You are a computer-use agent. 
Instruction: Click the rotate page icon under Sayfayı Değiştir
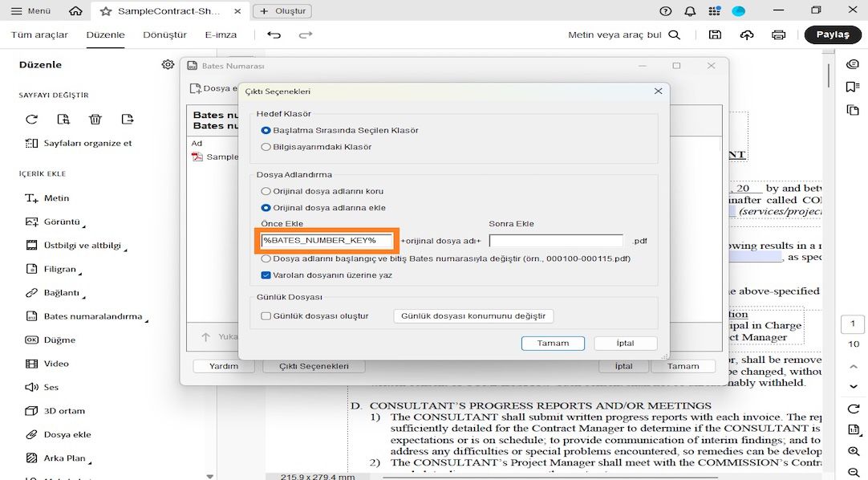pos(31,119)
